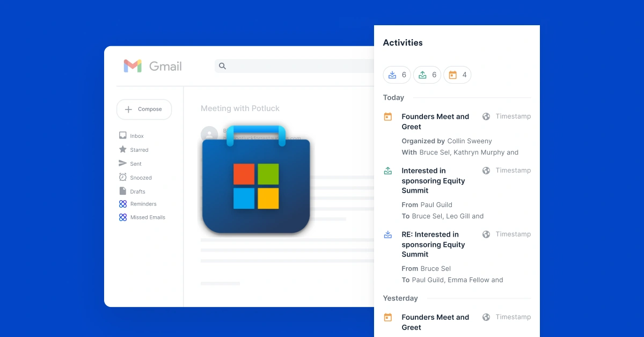This screenshot has width=644, height=337.
Task: Open 'RE: Interested in sponsoring Equity Summit'
Action: pos(433,245)
